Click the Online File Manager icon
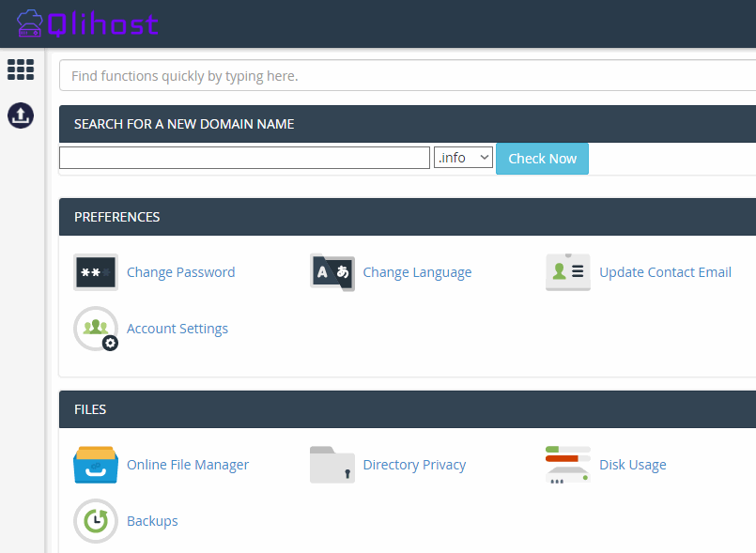 click(96, 465)
